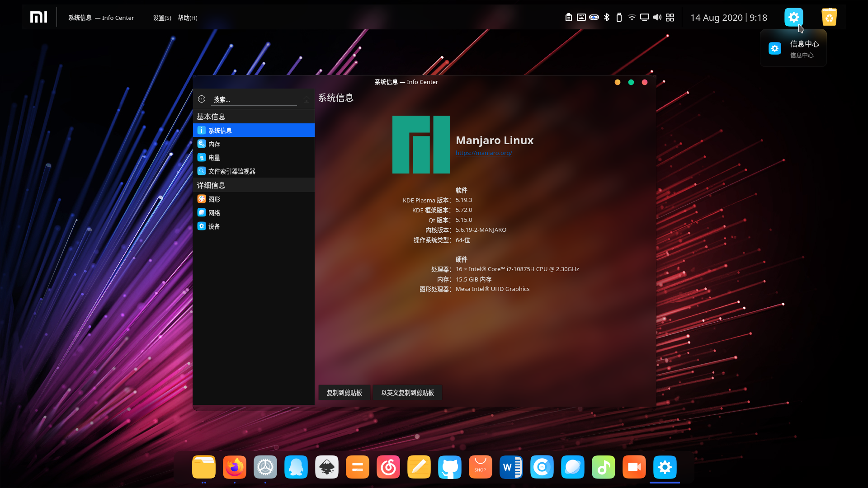Open the Bluetooth tray icon

(607, 17)
